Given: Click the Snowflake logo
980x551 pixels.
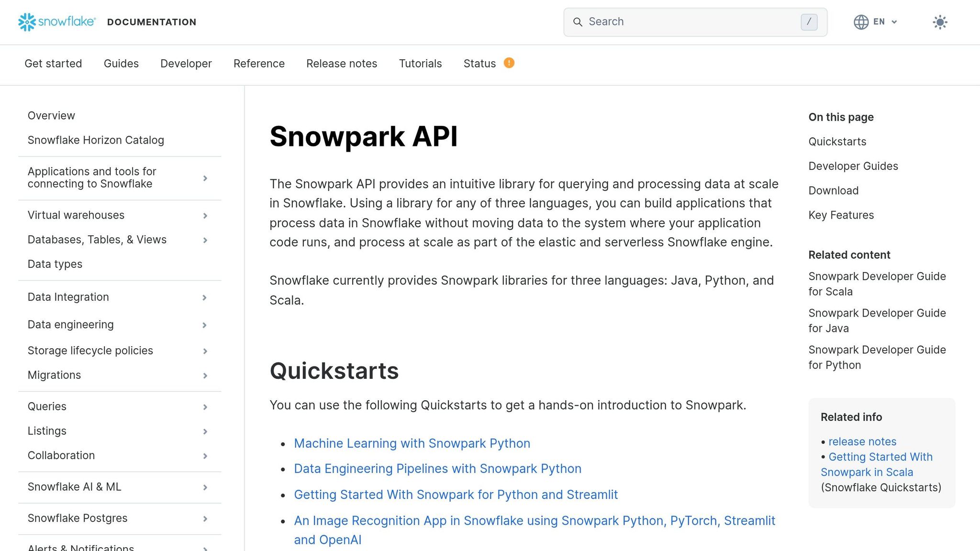Looking at the screenshot, I should [x=57, y=22].
